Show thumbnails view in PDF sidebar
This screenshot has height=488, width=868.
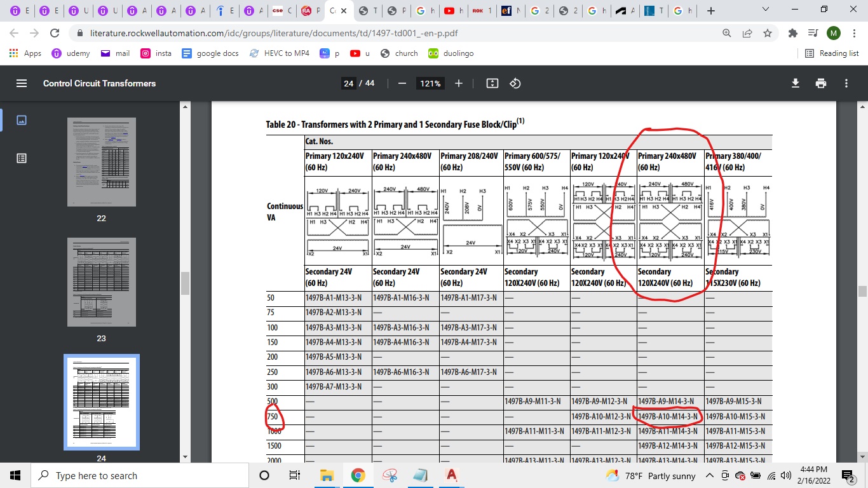(x=22, y=119)
